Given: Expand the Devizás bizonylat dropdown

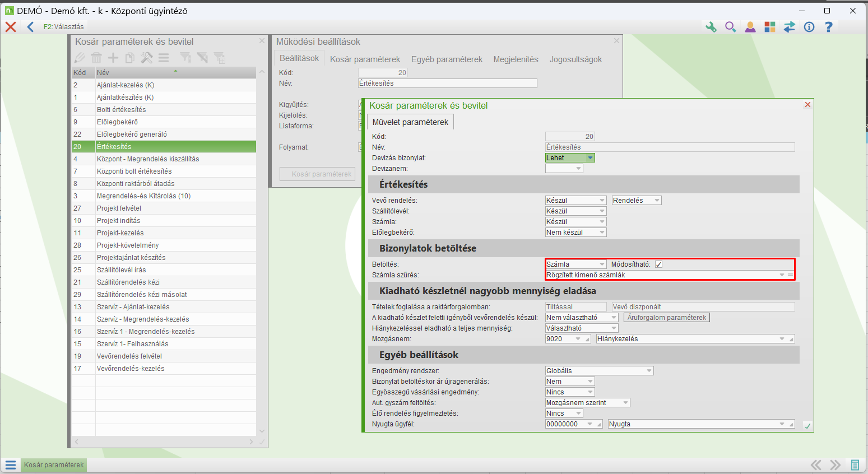Looking at the screenshot, I should (590, 158).
